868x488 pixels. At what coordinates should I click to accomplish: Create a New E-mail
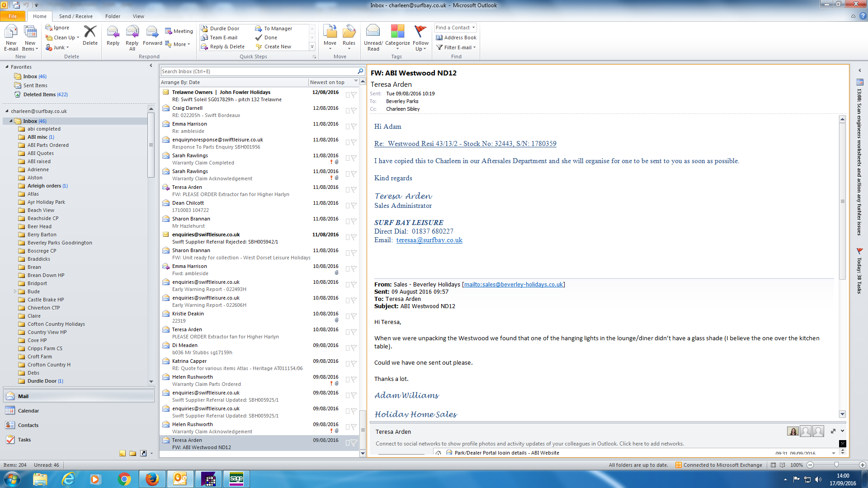click(11, 33)
